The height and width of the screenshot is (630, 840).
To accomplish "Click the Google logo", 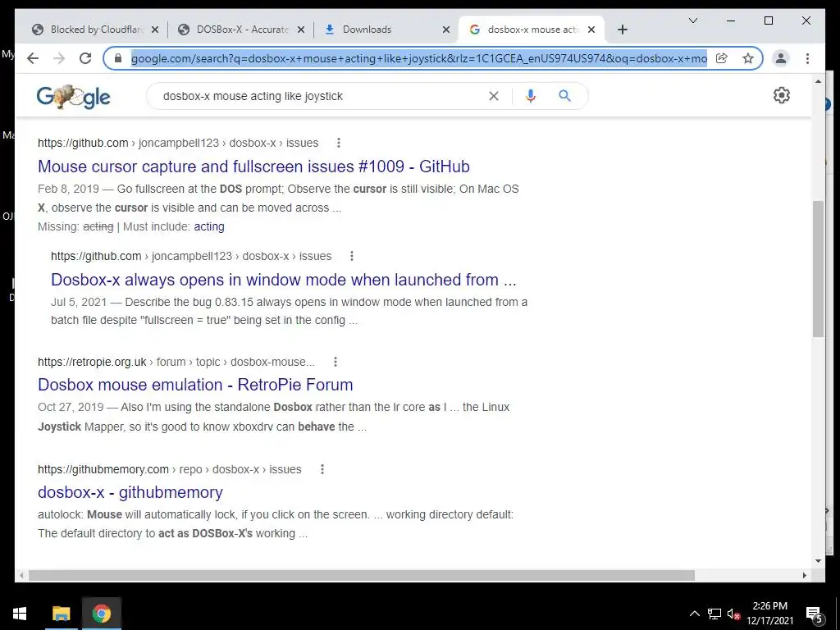I will [x=73, y=97].
